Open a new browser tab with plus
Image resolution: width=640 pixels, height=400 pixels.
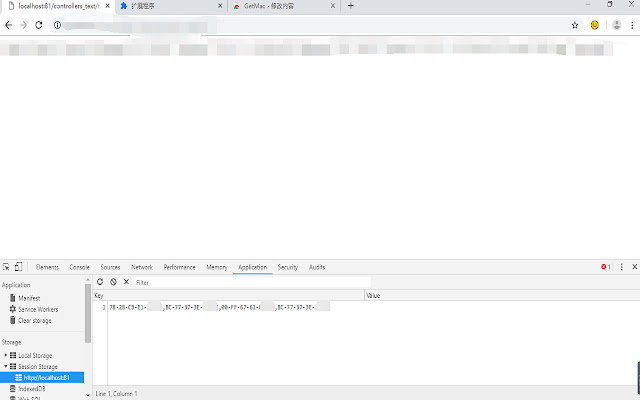click(351, 6)
